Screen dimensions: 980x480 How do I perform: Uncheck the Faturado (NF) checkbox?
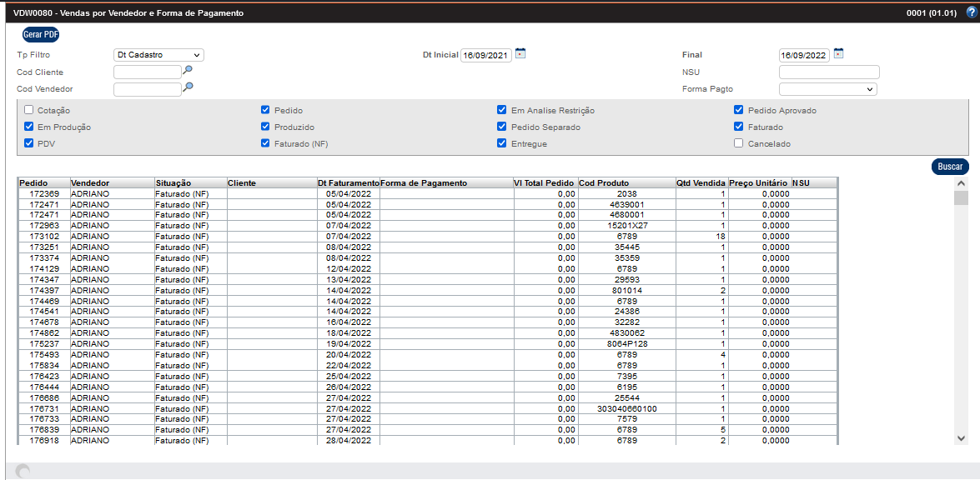click(x=265, y=143)
